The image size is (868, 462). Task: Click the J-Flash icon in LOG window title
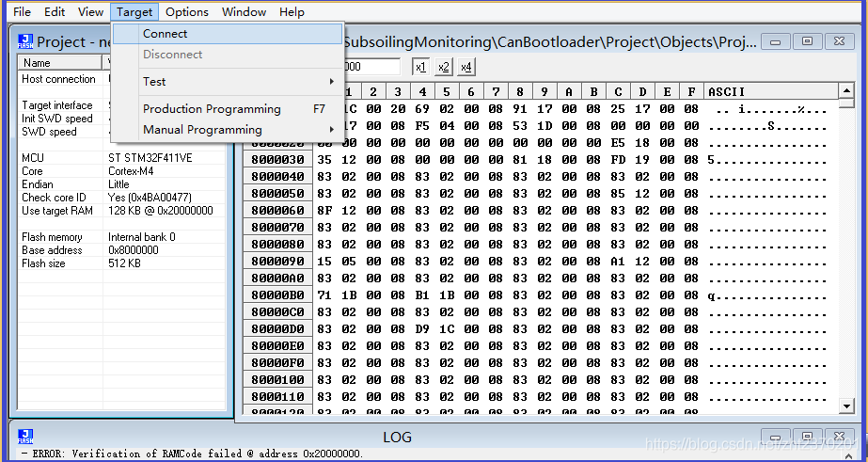pyautogui.click(x=24, y=437)
